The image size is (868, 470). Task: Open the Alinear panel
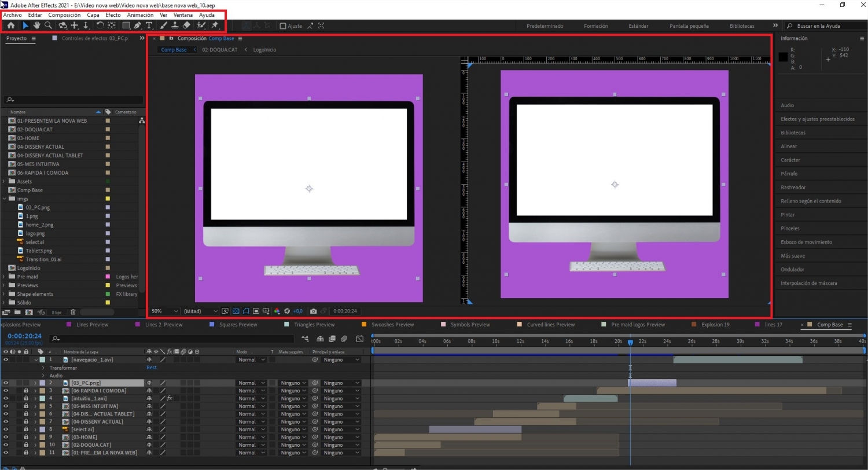pyautogui.click(x=789, y=146)
